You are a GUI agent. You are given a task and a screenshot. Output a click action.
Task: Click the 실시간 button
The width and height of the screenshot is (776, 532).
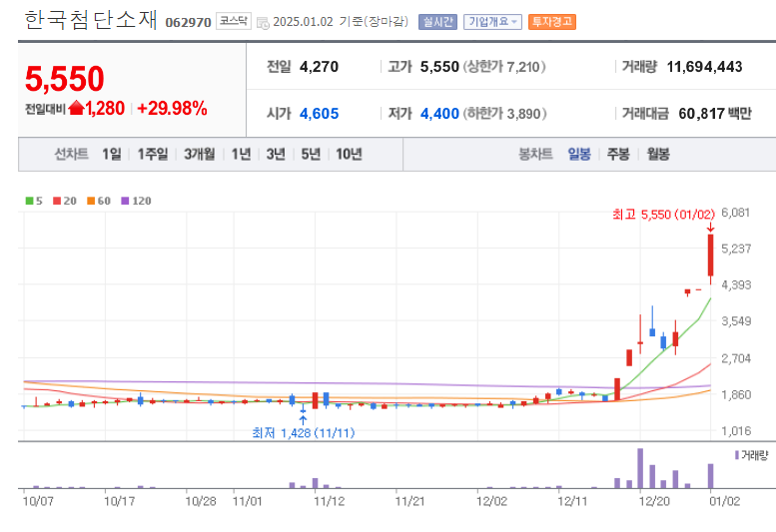tap(437, 22)
